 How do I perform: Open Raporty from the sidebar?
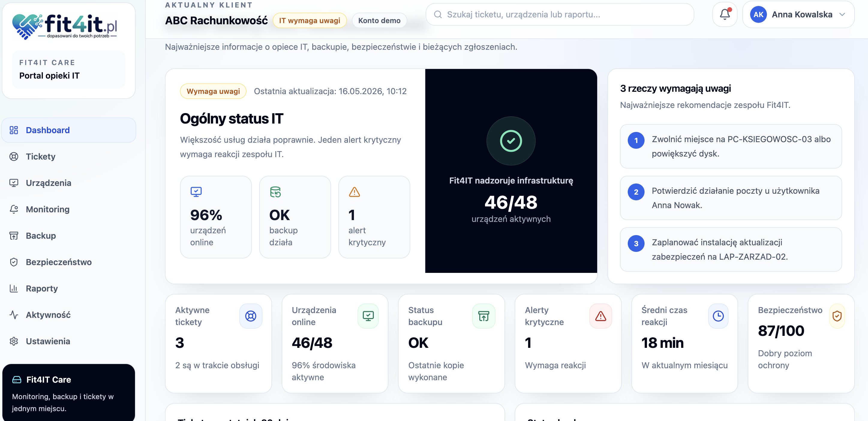click(x=69, y=288)
